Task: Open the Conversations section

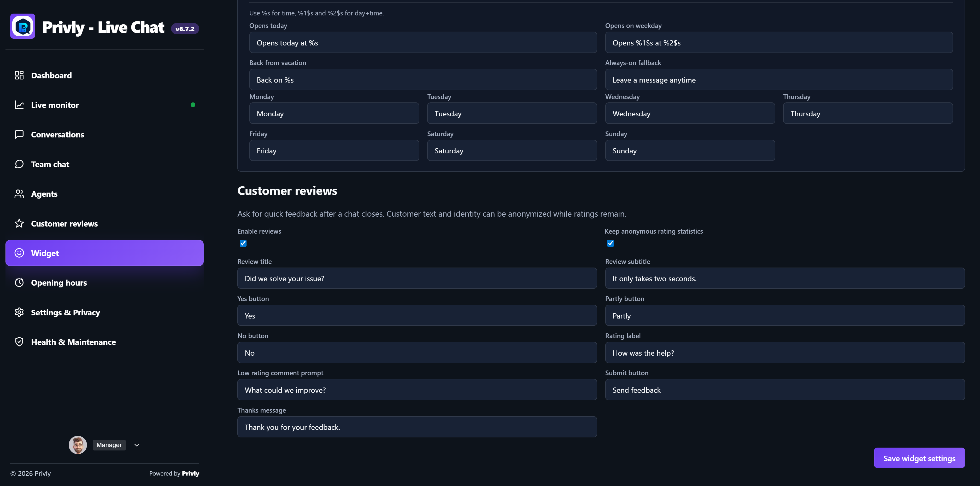Action: pyautogui.click(x=105, y=134)
